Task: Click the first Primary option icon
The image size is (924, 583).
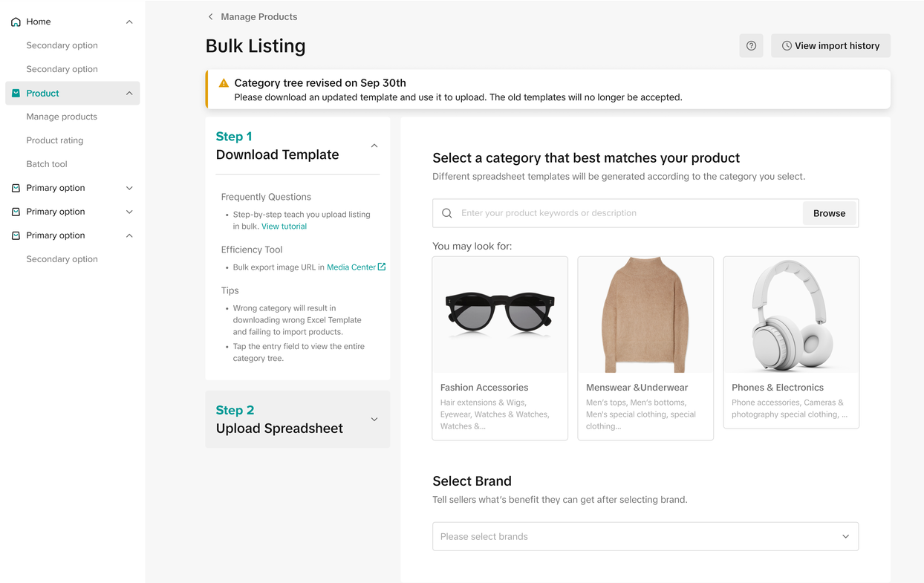Action: click(16, 189)
